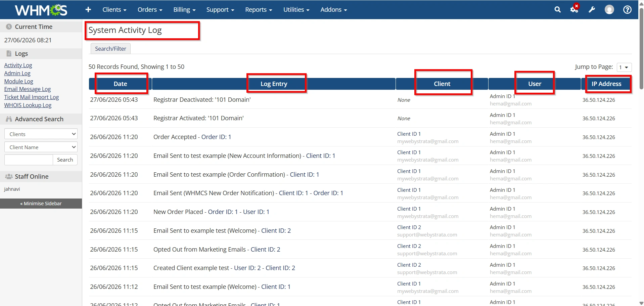
Task: Open the Admin Log link
Action: coord(17,73)
